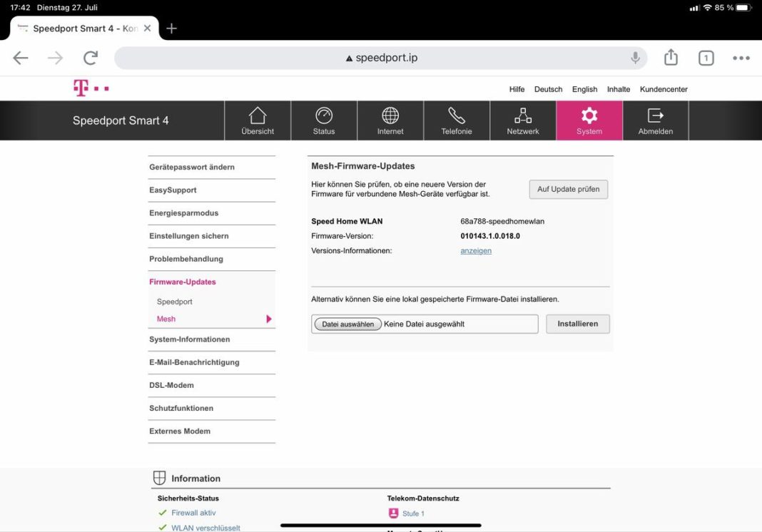Click the pink arrow beside Mesh
Screen dimensions: 762x532
tap(269, 319)
